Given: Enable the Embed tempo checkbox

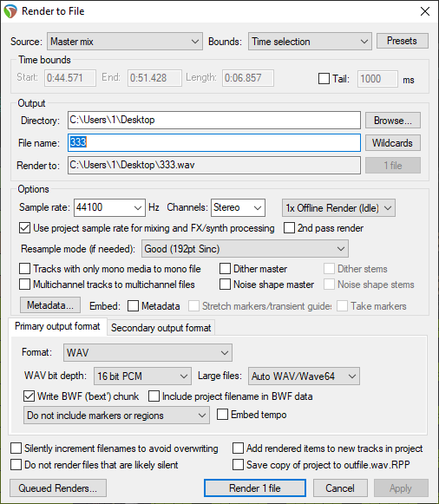Looking at the screenshot, I should pos(222,415).
